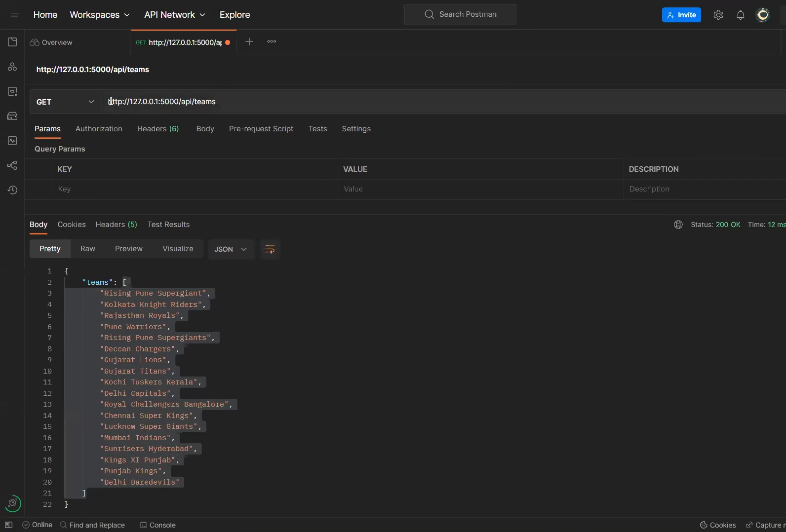Click the unsaved-changes dot on the request tab

point(228,42)
